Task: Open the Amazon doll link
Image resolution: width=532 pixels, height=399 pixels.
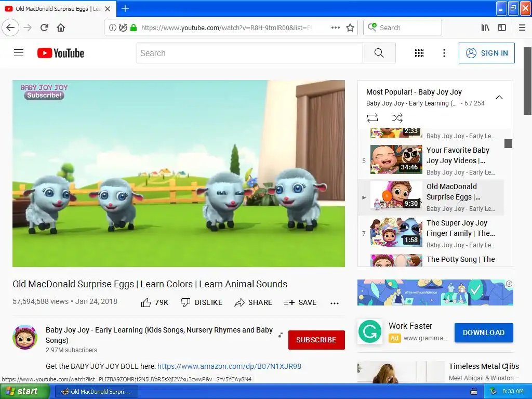Action: [229, 366]
